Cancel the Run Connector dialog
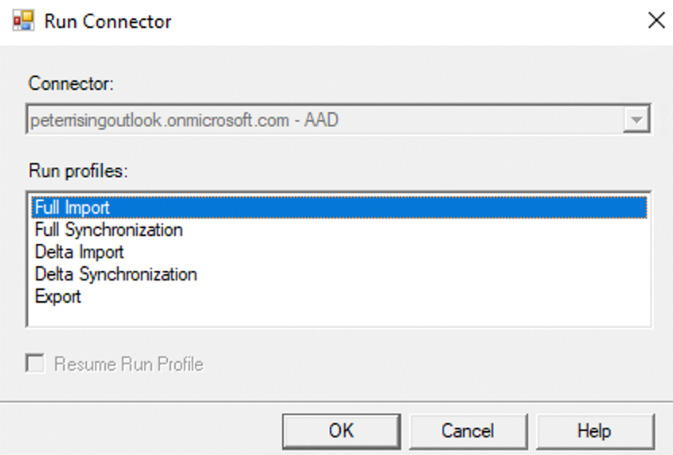673x455 pixels. tap(468, 431)
